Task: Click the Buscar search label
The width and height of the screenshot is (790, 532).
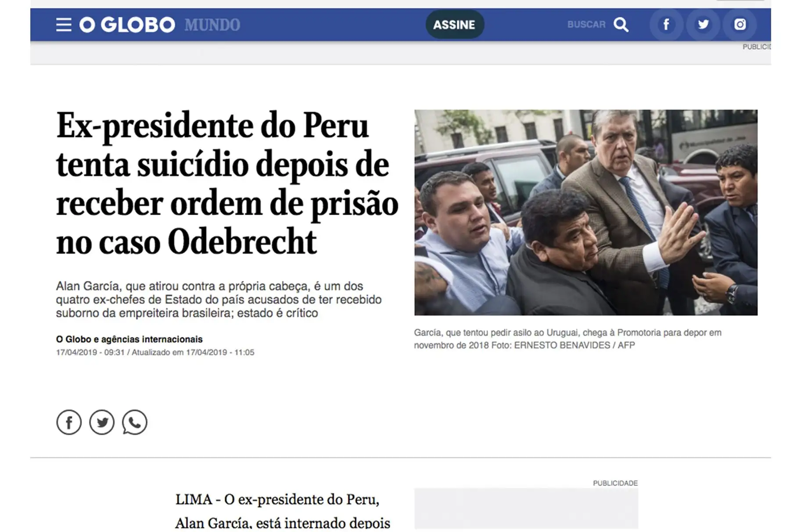Action: click(x=586, y=25)
